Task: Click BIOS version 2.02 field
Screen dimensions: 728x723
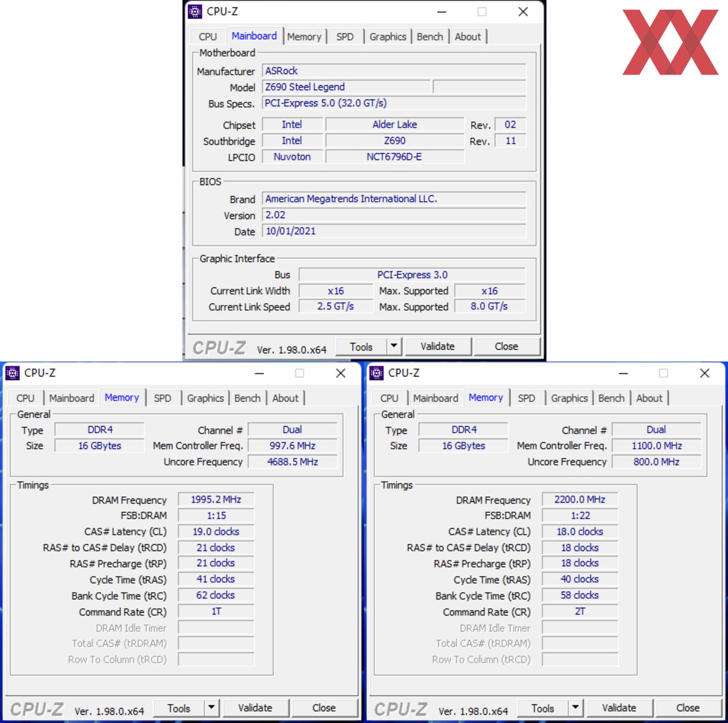Action: point(394,215)
